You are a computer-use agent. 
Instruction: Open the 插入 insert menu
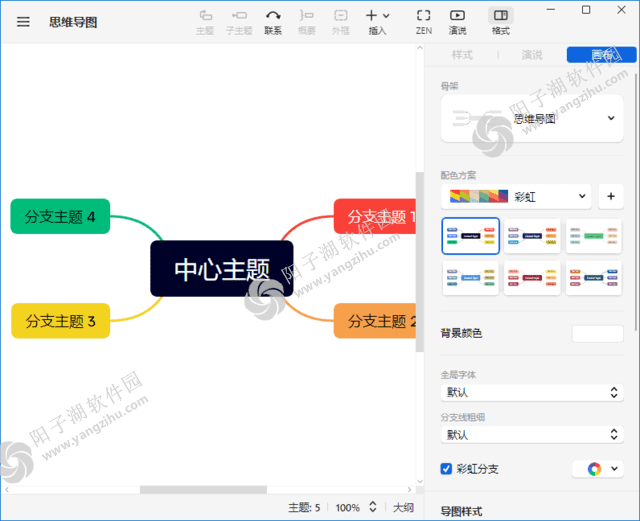click(378, 22)
